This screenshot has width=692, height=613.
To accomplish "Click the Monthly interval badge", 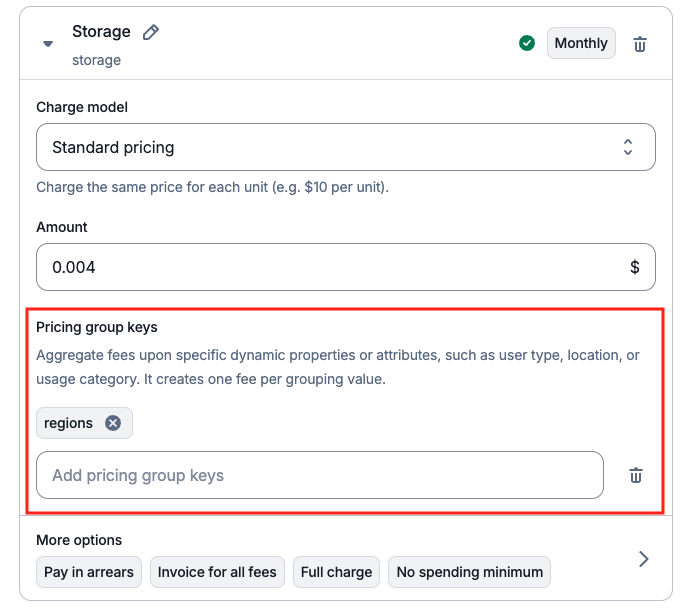I will (x=581, y=43).
